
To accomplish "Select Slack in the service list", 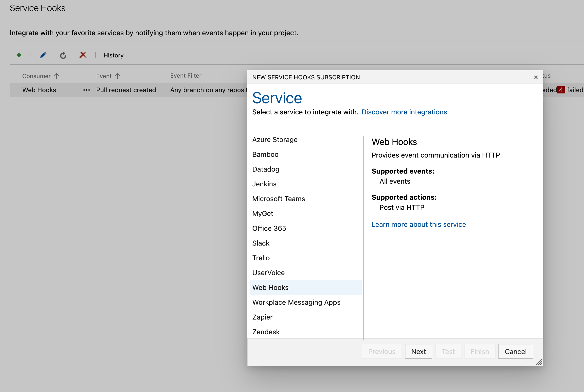I will click(306, 243).
